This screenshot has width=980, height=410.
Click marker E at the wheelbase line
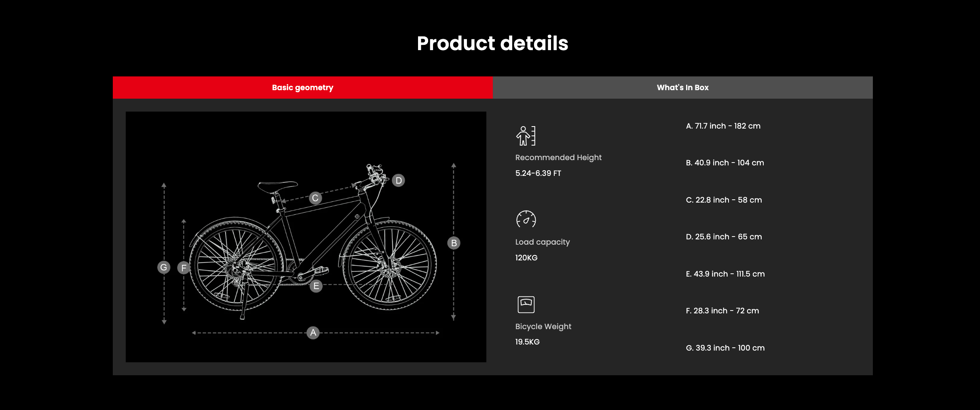316,286
